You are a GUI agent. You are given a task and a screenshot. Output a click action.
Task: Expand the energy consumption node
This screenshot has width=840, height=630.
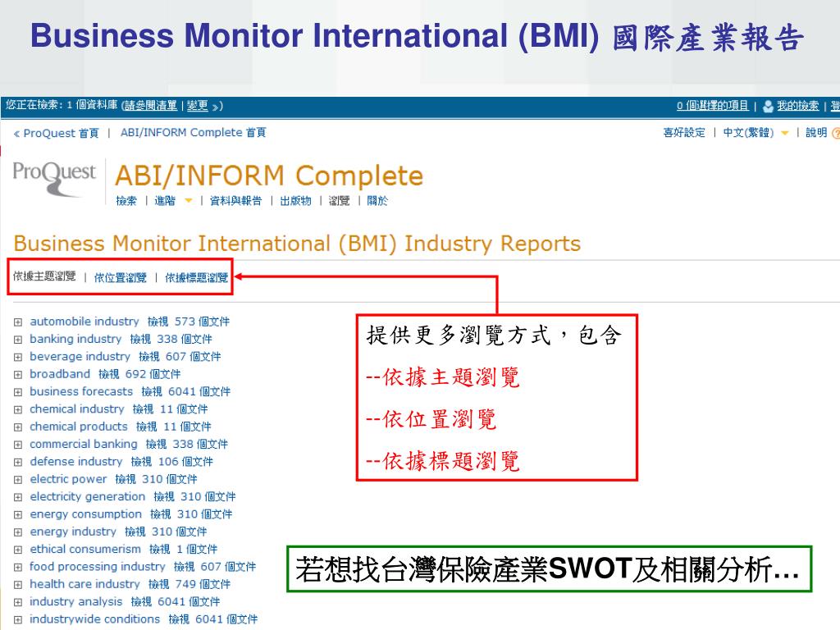coord(18,515)
